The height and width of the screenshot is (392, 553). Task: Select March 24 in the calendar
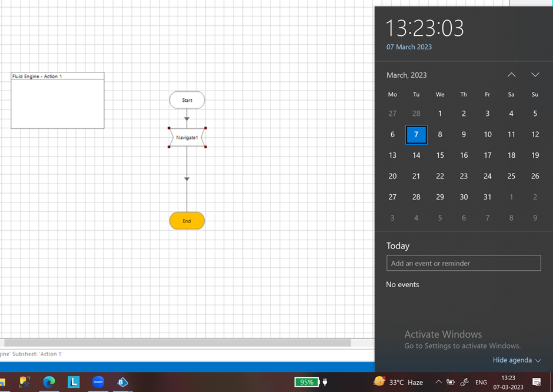487,176
